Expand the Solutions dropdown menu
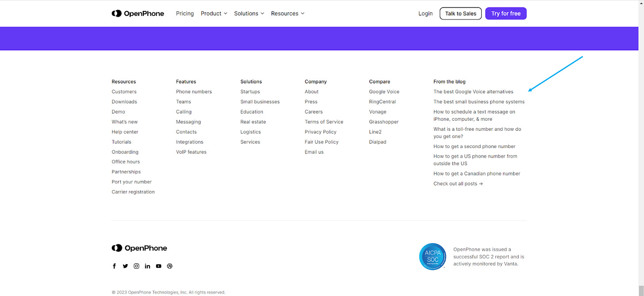644x296 pixels. [x=249, y=14]
